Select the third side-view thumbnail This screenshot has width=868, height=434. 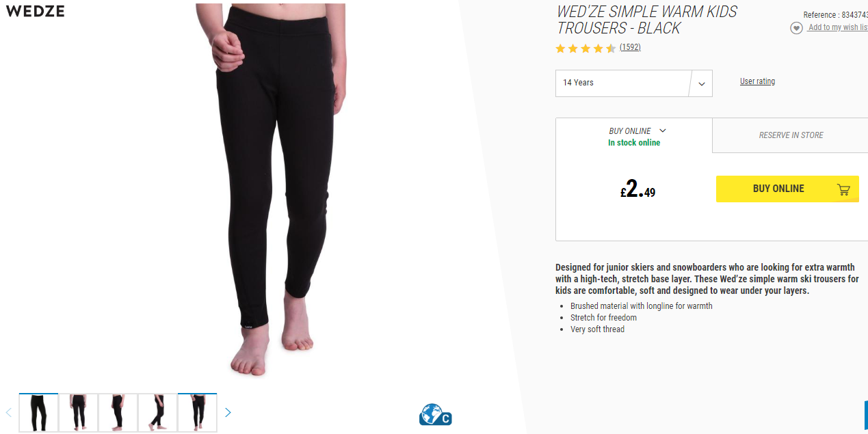click(118, 413)
